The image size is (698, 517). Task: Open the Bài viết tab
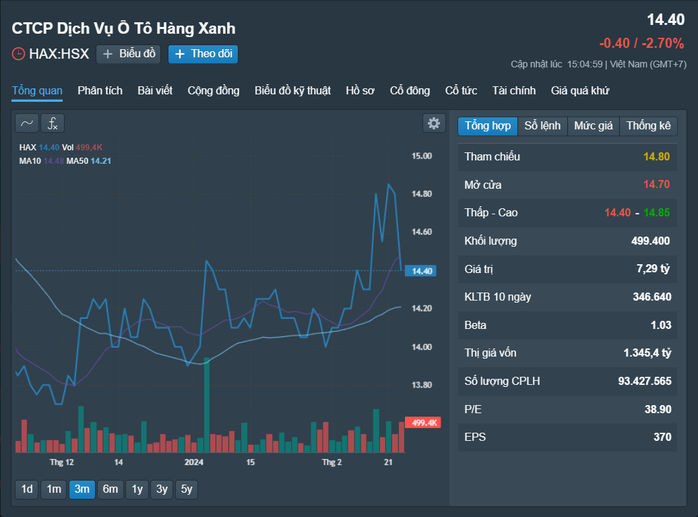pyautogui.click(x=155, y=90)
